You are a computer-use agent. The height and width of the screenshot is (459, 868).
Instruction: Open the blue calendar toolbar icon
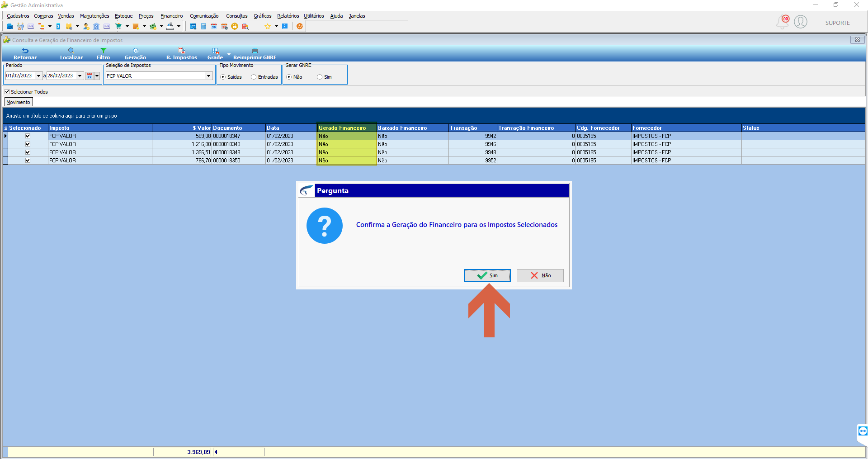tap(193, 27)
